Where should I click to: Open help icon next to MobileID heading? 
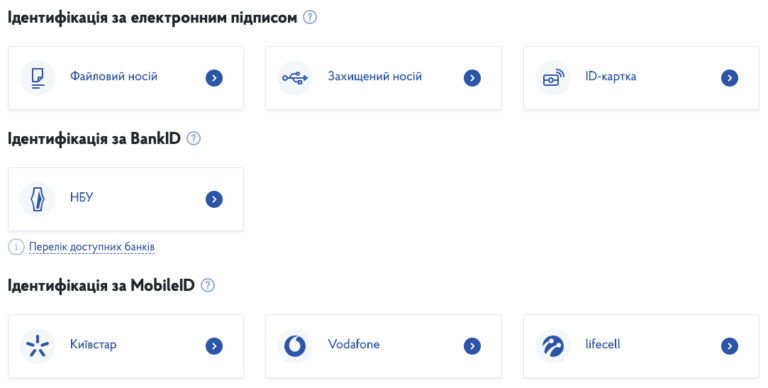[208, 285]
